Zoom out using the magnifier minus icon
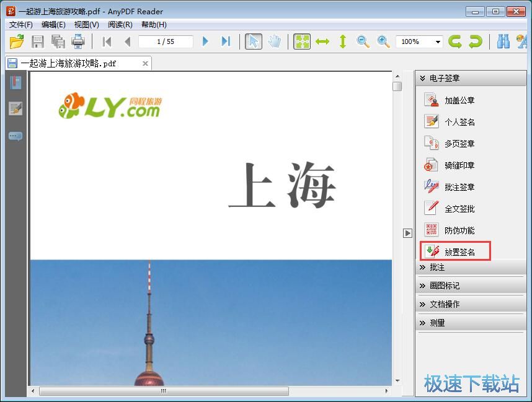The image size is (532, 402). (363, 42)
